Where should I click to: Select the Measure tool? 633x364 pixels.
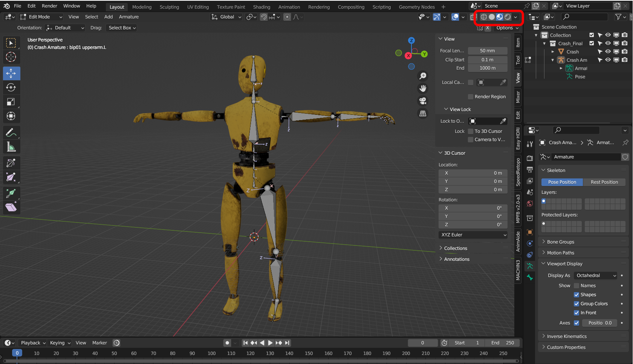[x=11, y=147]
